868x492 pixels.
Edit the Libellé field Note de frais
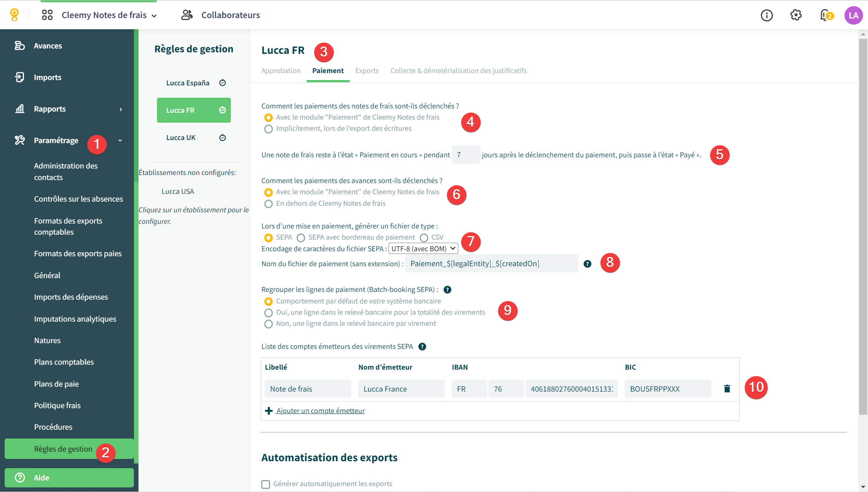click(x=308, y=389)
